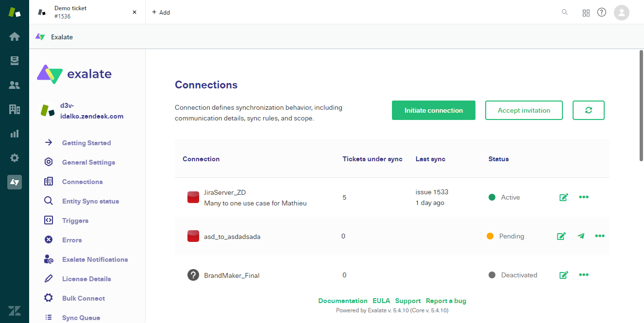Viewport: 644px width, 323px height.
Task: Open Bulk Connect menu item
Action: click(84, 298)
